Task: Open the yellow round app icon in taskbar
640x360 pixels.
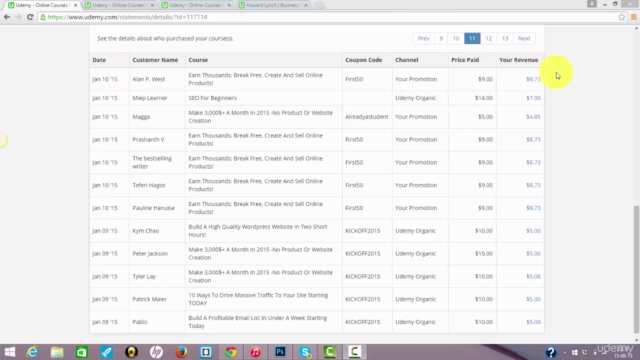Action: 131,352
